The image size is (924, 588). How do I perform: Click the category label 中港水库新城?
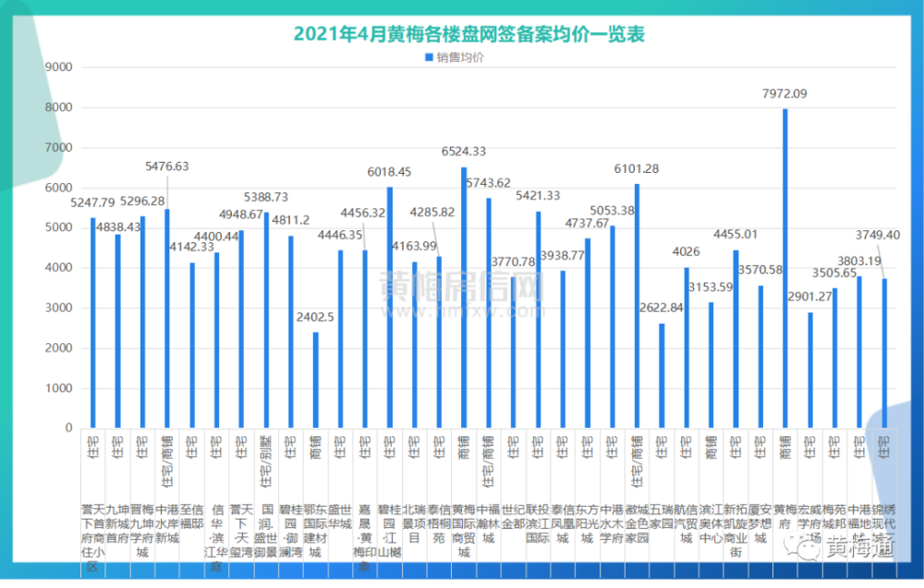167,524
